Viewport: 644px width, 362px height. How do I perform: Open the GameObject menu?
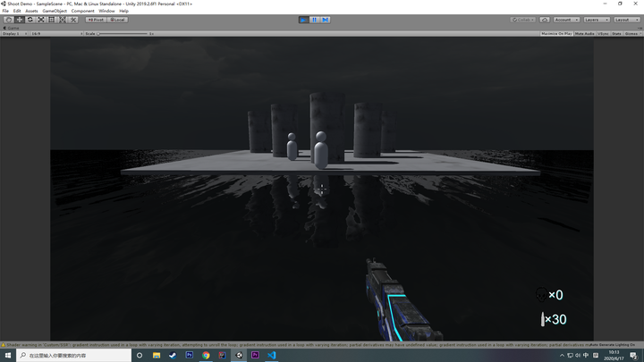(55, 11)
